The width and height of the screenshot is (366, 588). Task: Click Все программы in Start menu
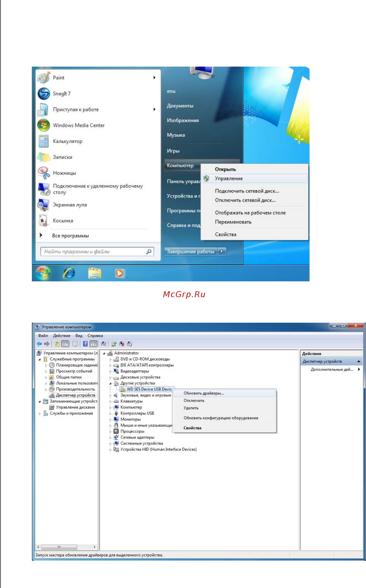(70, 236)
